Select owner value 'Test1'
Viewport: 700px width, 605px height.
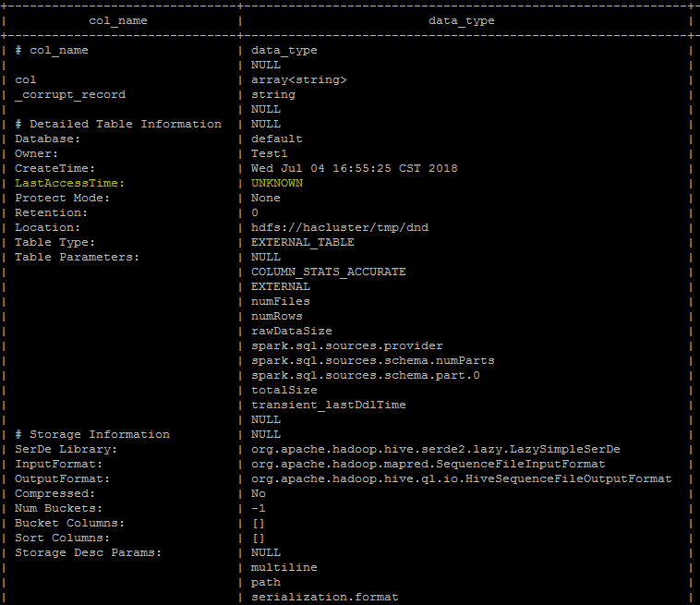click(270, 153)
